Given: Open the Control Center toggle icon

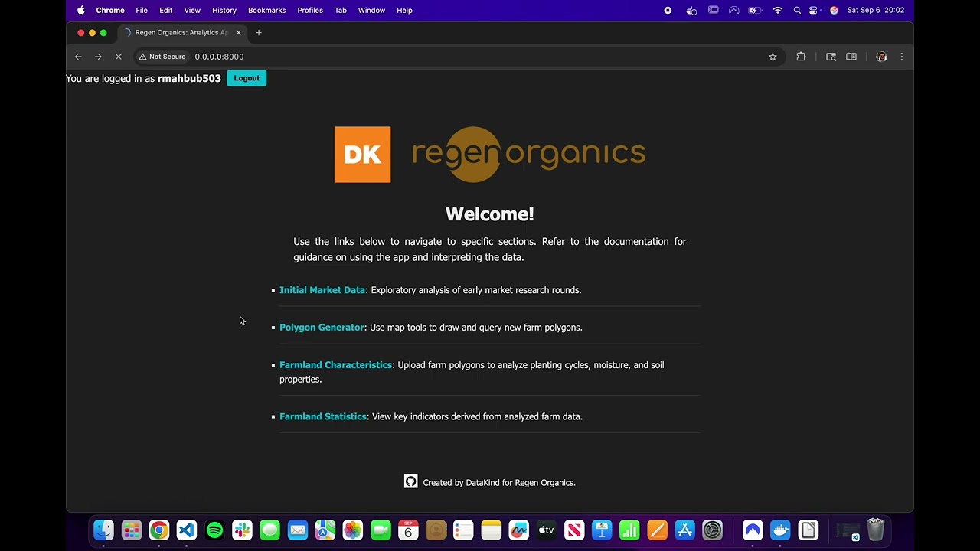Looking at the screenshot, I should coord(813,10).
